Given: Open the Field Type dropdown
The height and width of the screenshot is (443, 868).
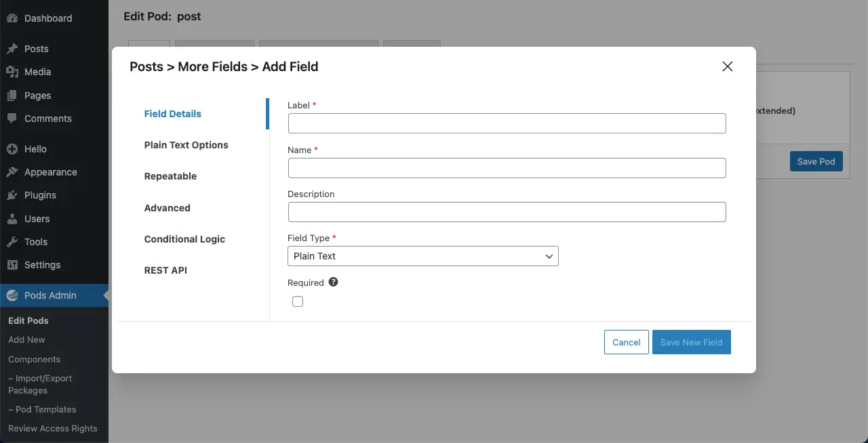Looking at the screenshot, I should [423, 256].
